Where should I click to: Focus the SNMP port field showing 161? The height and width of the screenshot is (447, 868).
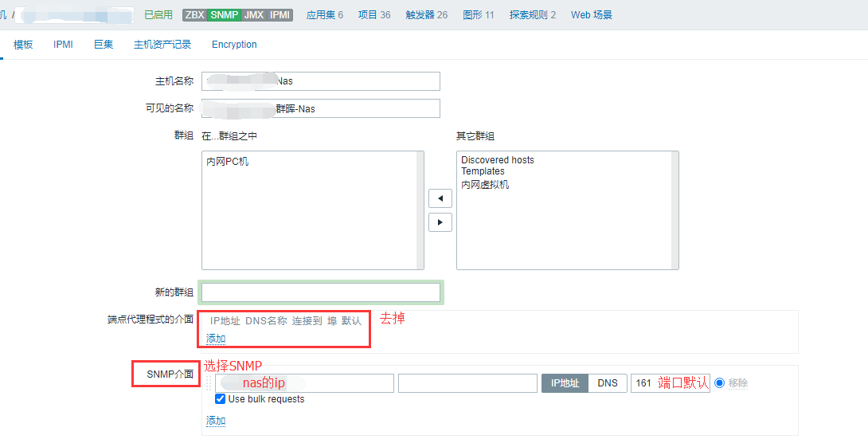point(671,382)
